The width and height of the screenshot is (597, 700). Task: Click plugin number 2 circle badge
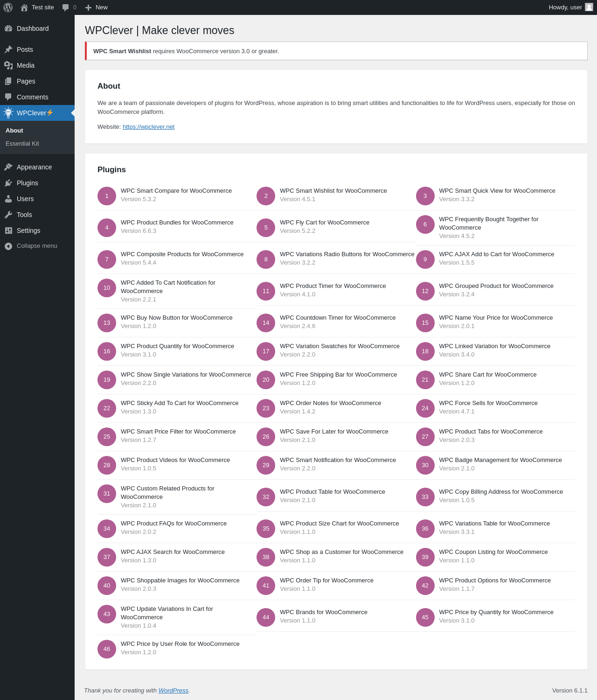266,196
